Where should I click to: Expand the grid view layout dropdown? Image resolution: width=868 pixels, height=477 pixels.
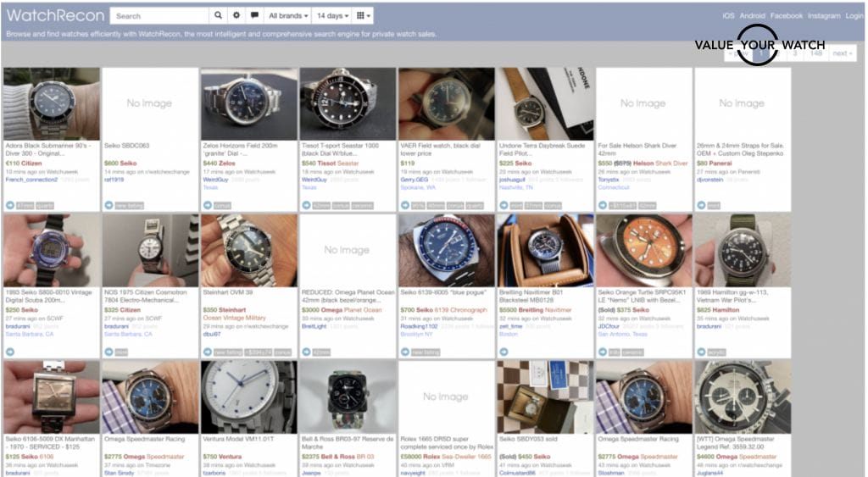coord(364,15)
